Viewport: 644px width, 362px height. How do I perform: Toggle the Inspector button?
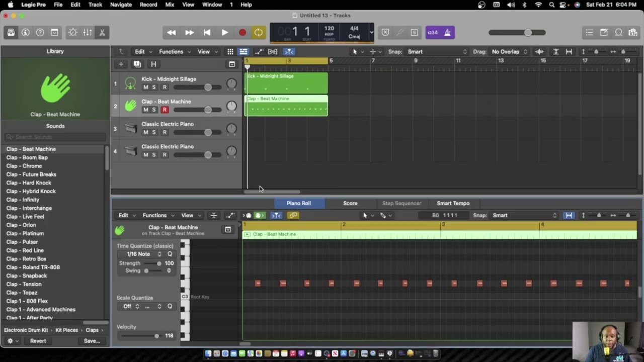[26, 33]
